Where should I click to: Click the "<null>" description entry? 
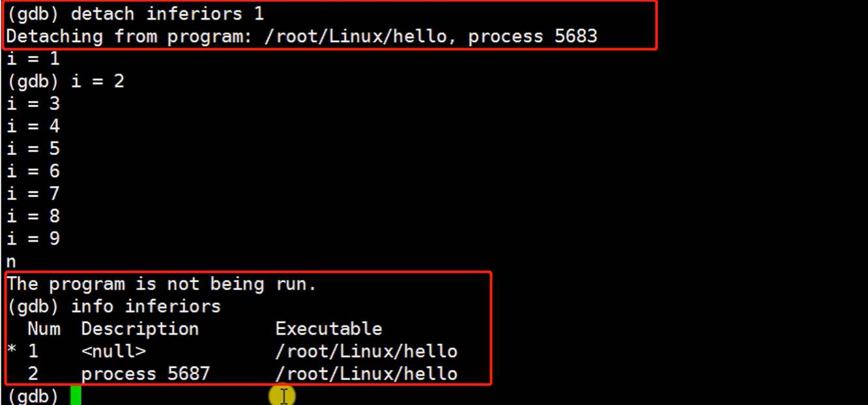[x=113, y=352]
